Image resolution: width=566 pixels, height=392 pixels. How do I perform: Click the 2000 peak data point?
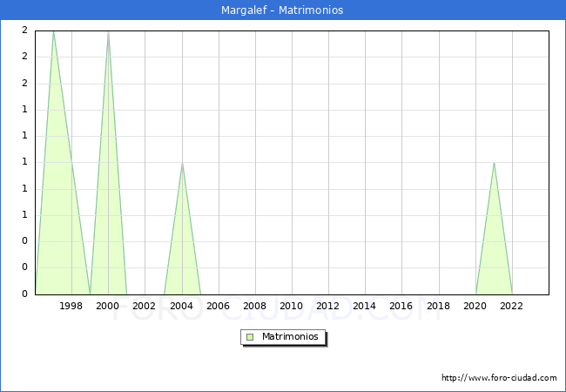(108, 31)
